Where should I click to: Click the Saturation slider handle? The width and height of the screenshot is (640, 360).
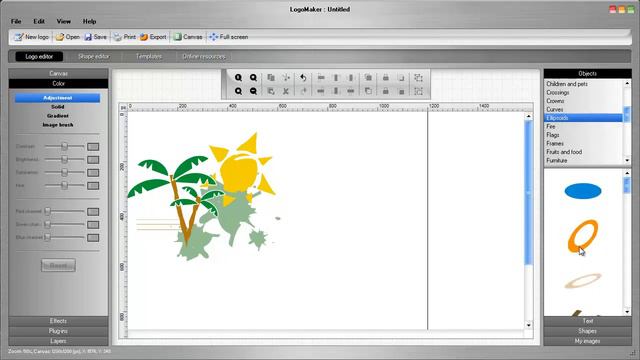pos(64,172)
